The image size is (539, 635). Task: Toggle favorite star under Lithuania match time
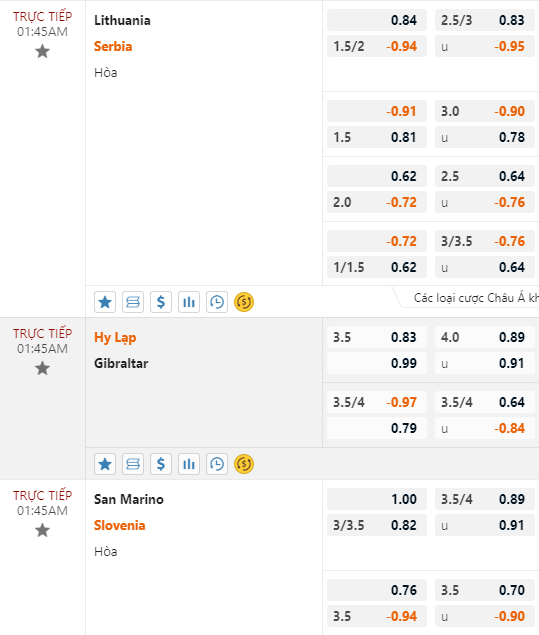(42, 51)
